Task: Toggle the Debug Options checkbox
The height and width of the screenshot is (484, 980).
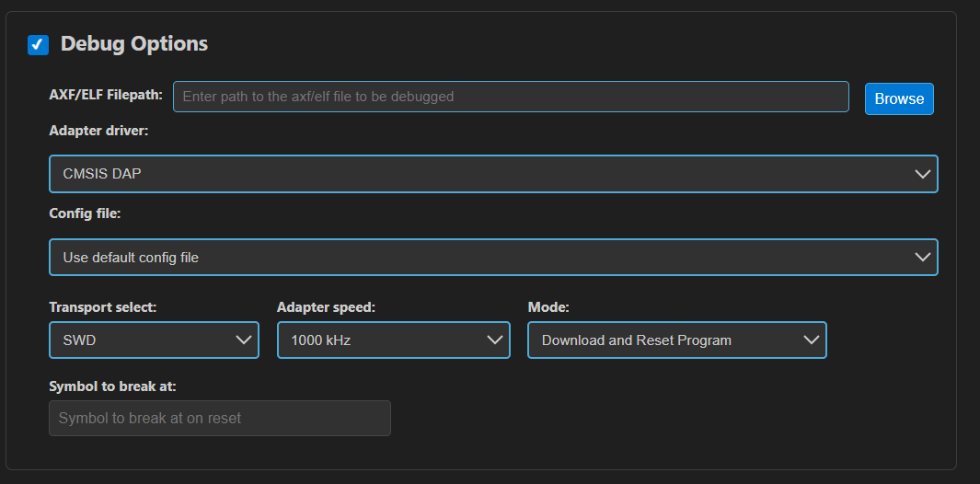Action: point(38,44)
